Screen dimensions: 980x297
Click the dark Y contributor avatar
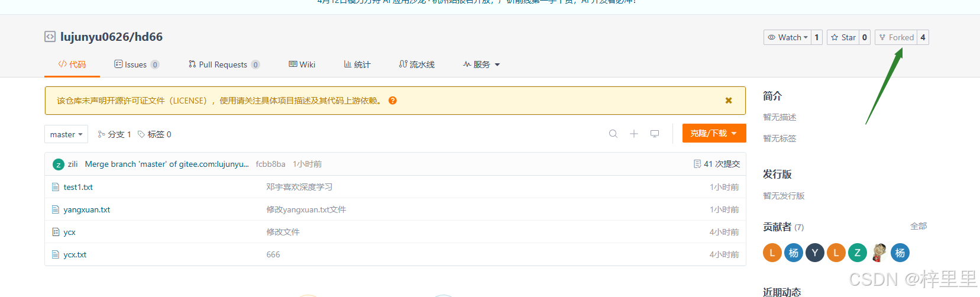815,253
